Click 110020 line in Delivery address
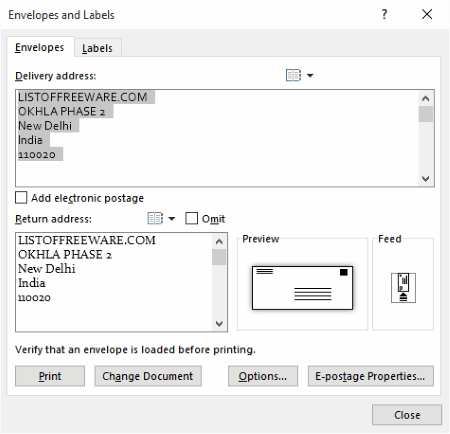Image resolution: width=450 pixels, height=434 pixels. click(x=37, y=154)
